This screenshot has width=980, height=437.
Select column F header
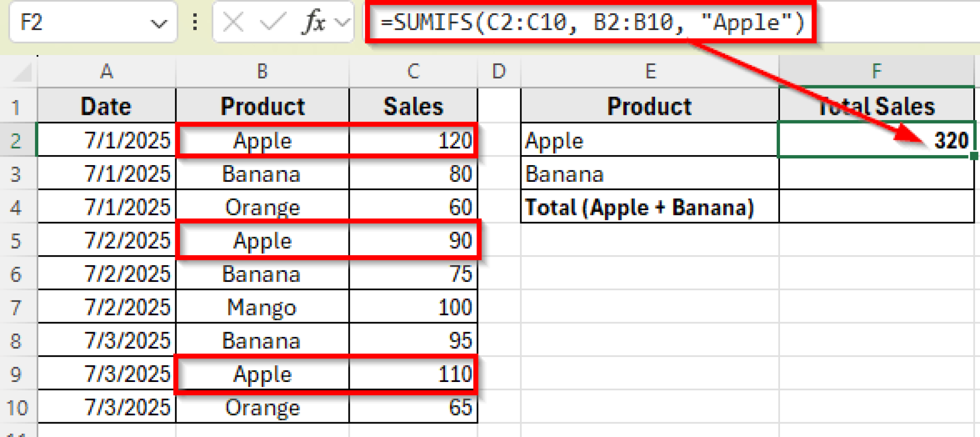[x=876, y=72]
